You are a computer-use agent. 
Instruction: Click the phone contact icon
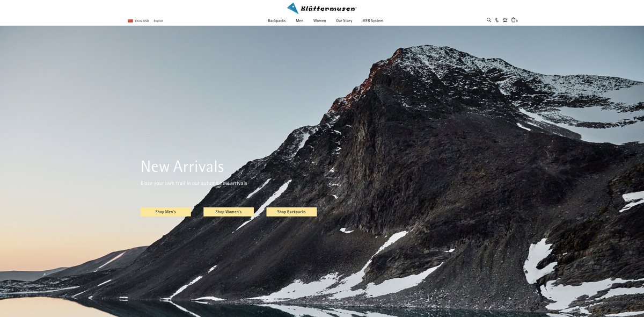(x=497, y=20)
